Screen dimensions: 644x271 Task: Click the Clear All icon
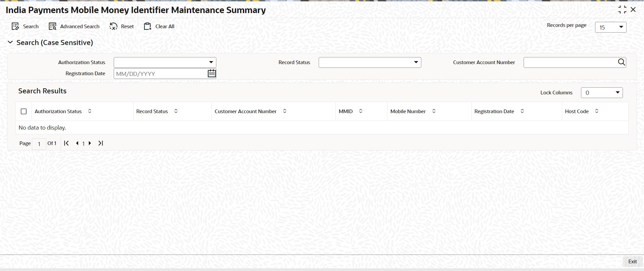click(x=148, y=27)
